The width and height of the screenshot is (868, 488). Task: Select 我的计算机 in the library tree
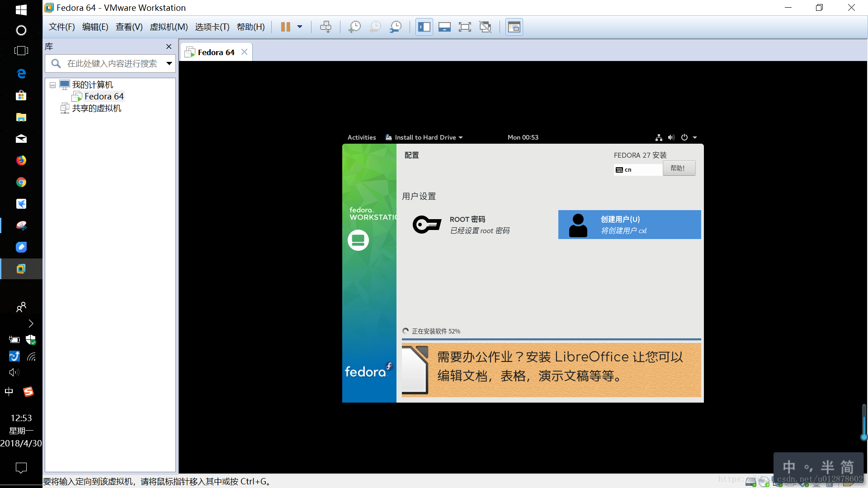(92, 85)
